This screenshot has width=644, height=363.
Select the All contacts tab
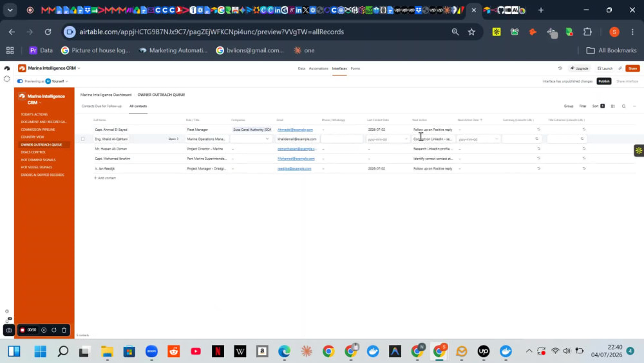pyautogui.click(x=138, y=106)
